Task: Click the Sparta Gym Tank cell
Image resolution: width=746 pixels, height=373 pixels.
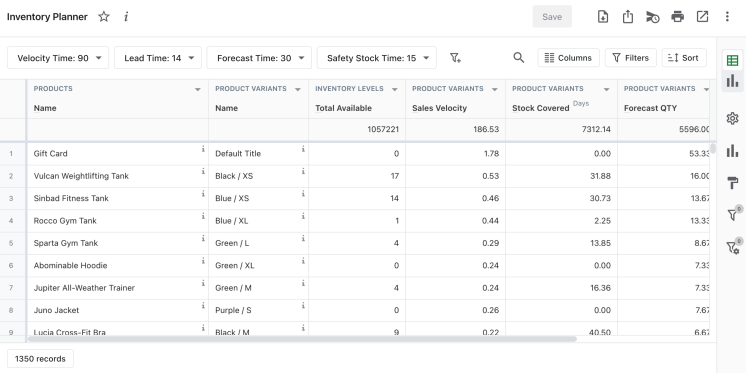Action: [x=118, y=243]
